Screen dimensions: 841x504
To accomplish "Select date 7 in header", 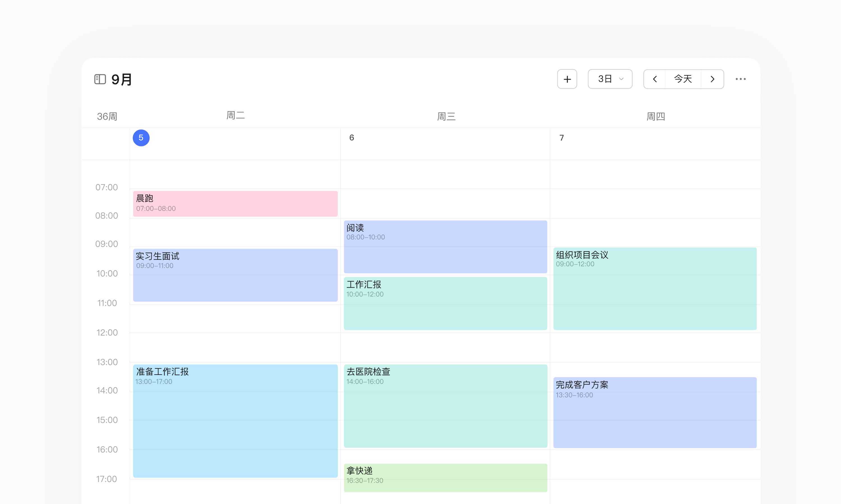I will click(x=562, y=138).
